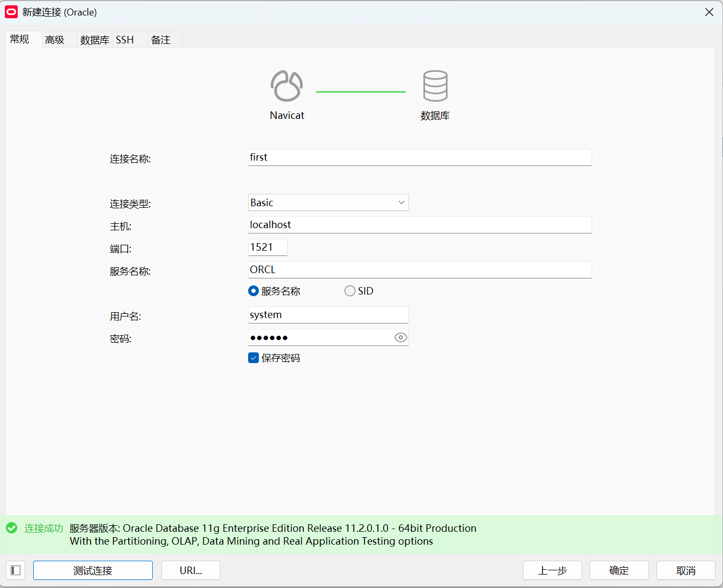Click the 服务名称 field containing ORCL
The height and width of the screenshot is (588, 723).
coord(420,270)
